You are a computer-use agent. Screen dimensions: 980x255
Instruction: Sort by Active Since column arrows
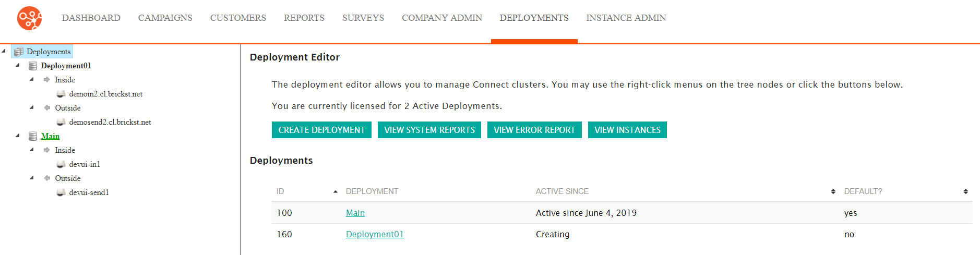pyautogui.click(x=833, y=192)
